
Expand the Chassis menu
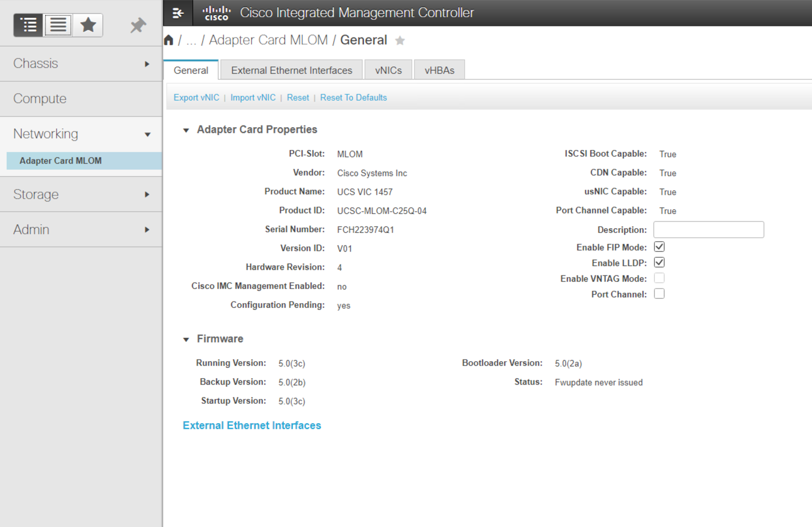(x=81, y=64)
